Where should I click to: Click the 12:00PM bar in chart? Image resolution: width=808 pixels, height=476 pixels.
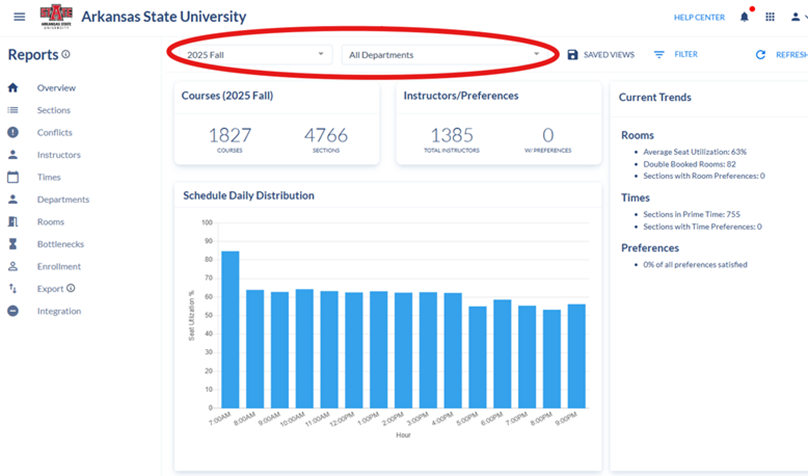pos(354,350)
